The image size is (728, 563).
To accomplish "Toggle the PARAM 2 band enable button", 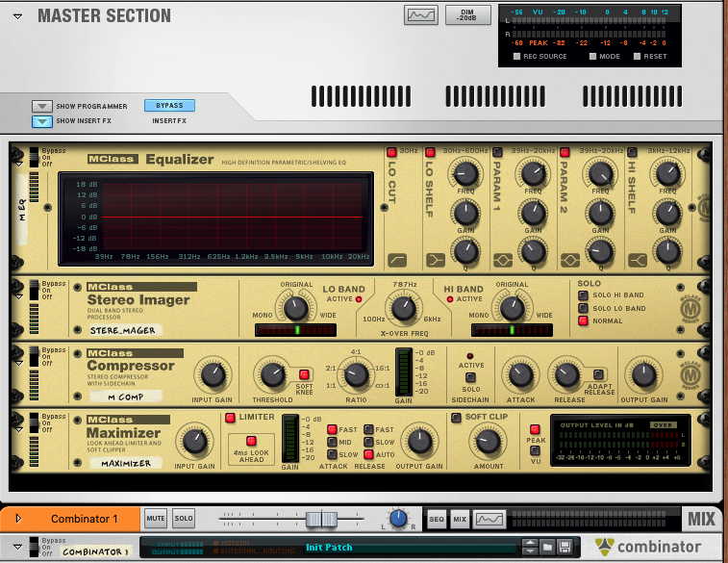I will (565, 152).
